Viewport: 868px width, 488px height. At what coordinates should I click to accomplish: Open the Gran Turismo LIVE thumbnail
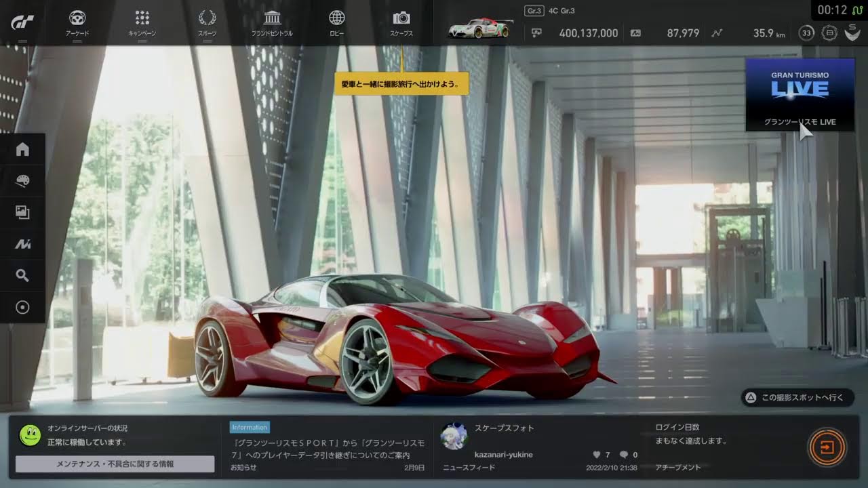click(x=800, y=94)
